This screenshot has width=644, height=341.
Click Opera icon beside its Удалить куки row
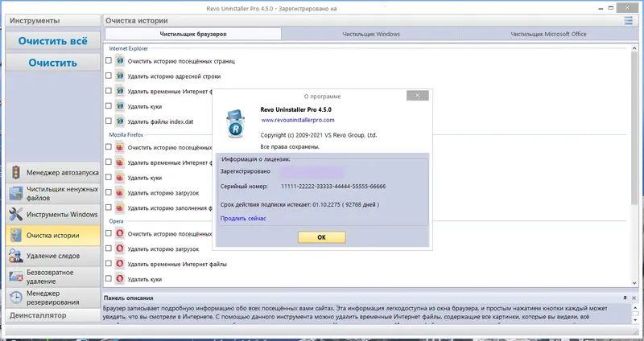pyautogui.click(x=119, y=279)
